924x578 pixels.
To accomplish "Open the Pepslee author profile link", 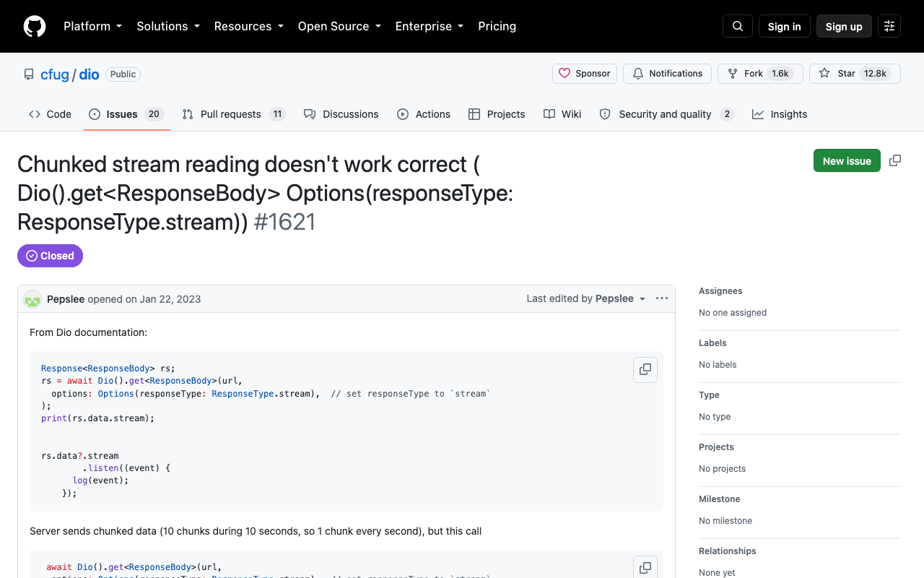I will tap(66, 299).
